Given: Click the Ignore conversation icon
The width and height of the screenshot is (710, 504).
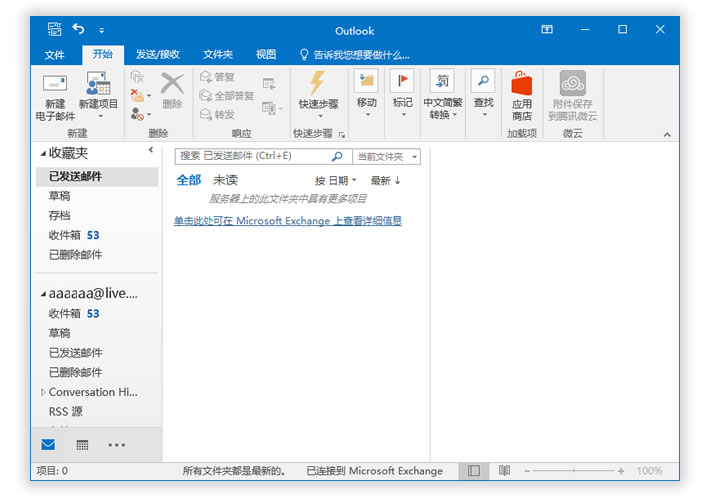Looking at the screenshot, I should point(137,77).
